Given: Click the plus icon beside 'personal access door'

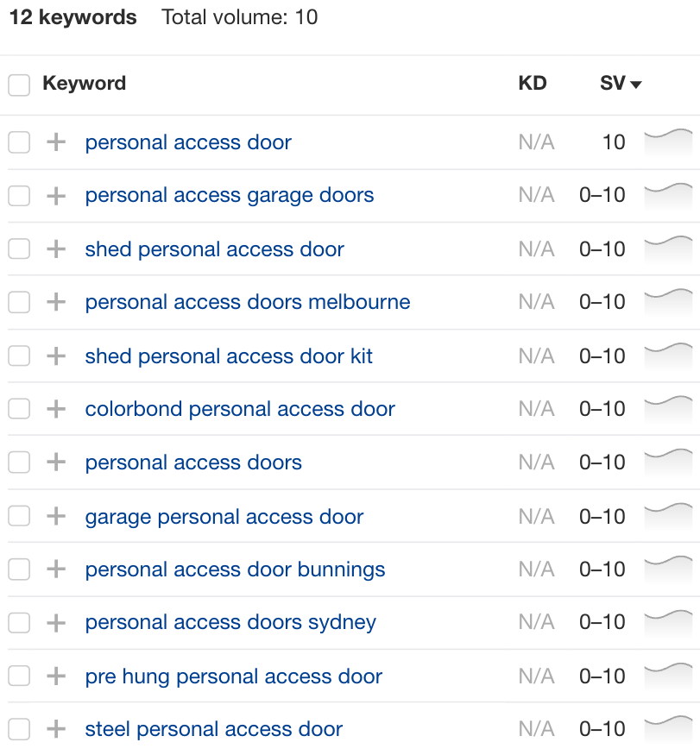Looking at the screenshot, I should (x=55, y=142).
